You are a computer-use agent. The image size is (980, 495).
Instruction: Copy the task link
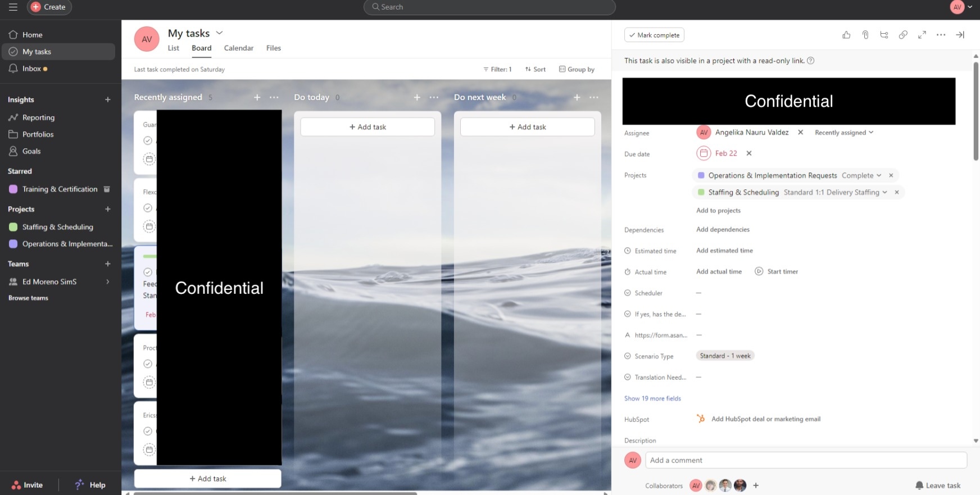pyautogui.click(x=903, y=35)
